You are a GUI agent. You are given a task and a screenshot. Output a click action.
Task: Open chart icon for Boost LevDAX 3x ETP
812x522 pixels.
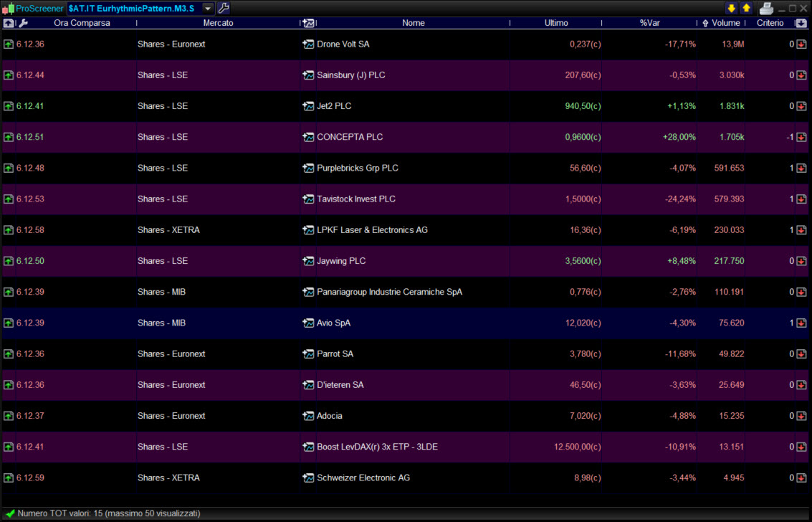308,447
